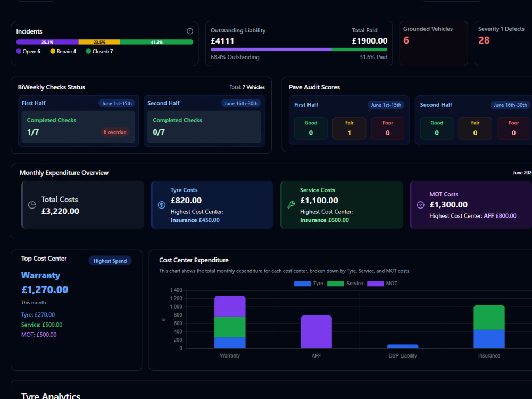Click the Insurance bar's blue Tyre segment
Screen dimensions: 532x399
(x=489, y=339)
